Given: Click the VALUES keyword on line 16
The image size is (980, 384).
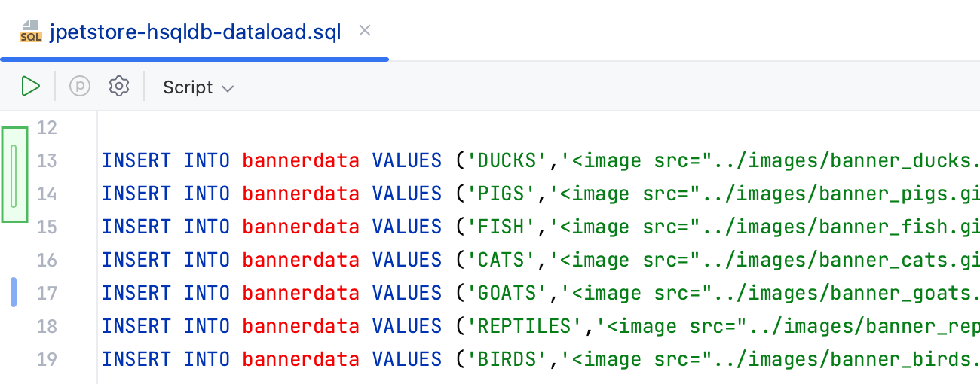Looking at the screenshot, I should (x=407, y=260).
